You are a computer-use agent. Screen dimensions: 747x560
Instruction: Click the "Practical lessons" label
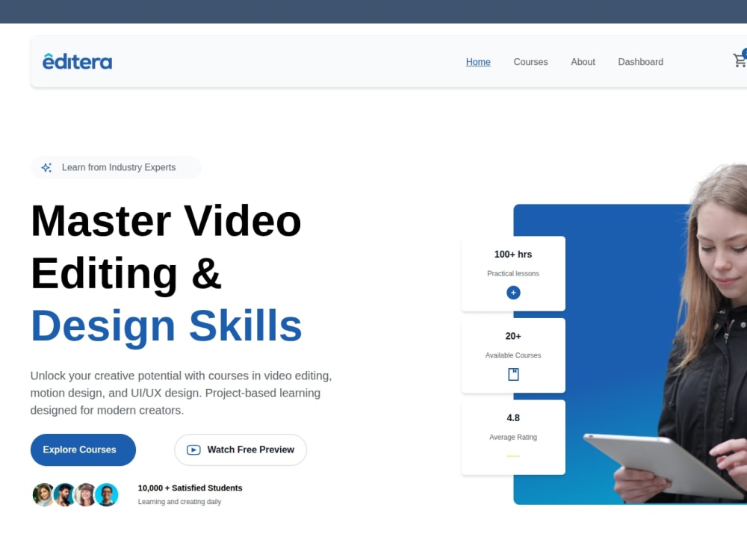(513, 274)
